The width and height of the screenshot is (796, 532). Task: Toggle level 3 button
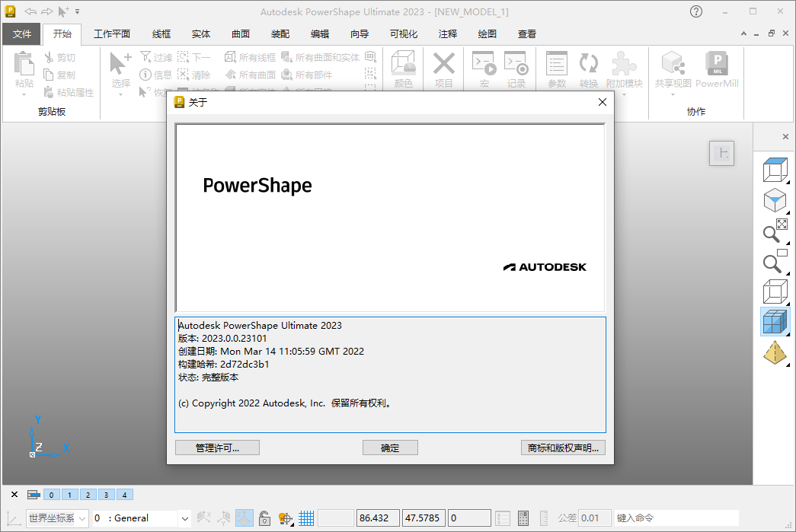pos(106,495)
